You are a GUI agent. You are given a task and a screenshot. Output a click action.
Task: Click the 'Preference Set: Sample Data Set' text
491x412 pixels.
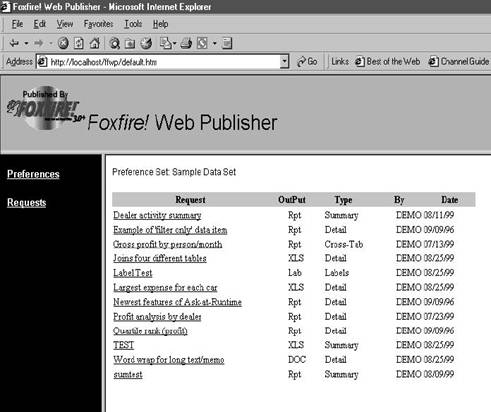[174, 172]
